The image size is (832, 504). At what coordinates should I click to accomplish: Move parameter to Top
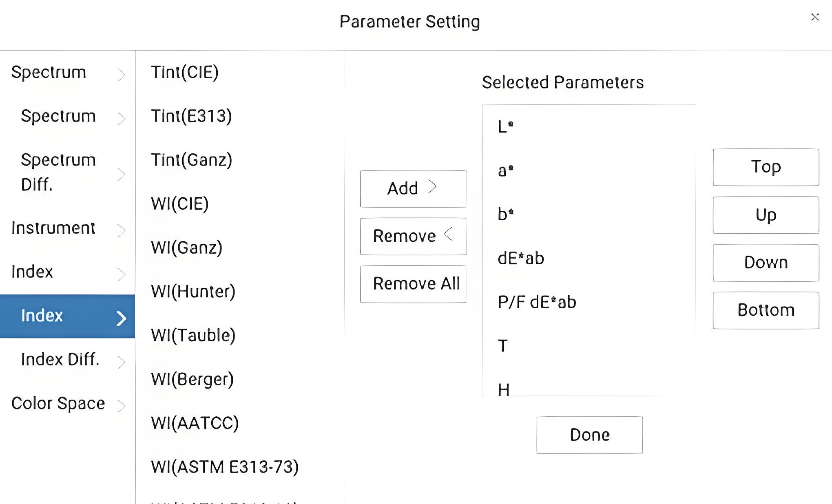766,167
